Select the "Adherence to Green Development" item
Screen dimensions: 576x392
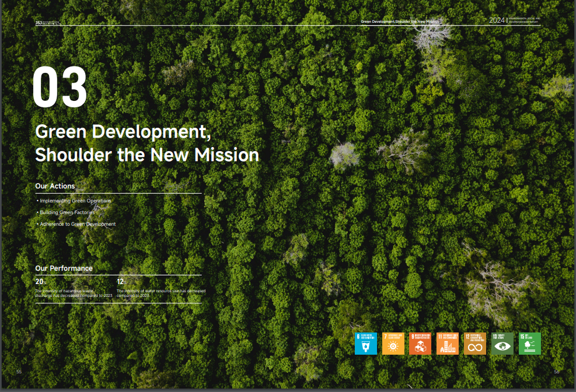tap(77, 224)
